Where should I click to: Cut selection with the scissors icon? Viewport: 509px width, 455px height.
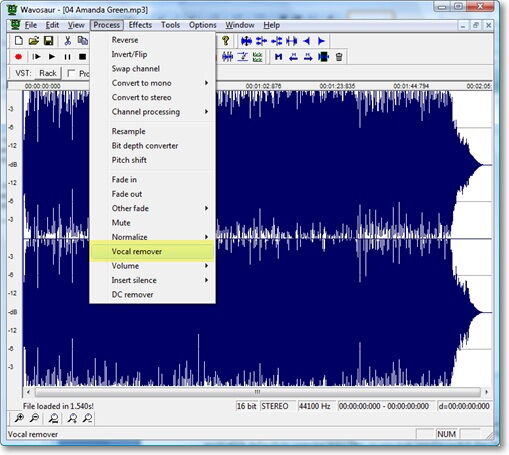pyautogui.click(x=68, y=41)
